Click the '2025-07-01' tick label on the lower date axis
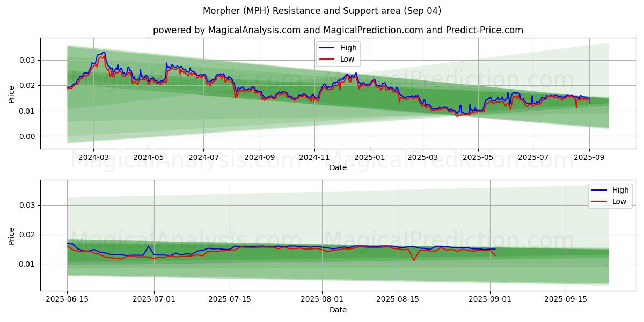Screen dimensions: 644x322 pyautogui.click(x=154, y=300)
